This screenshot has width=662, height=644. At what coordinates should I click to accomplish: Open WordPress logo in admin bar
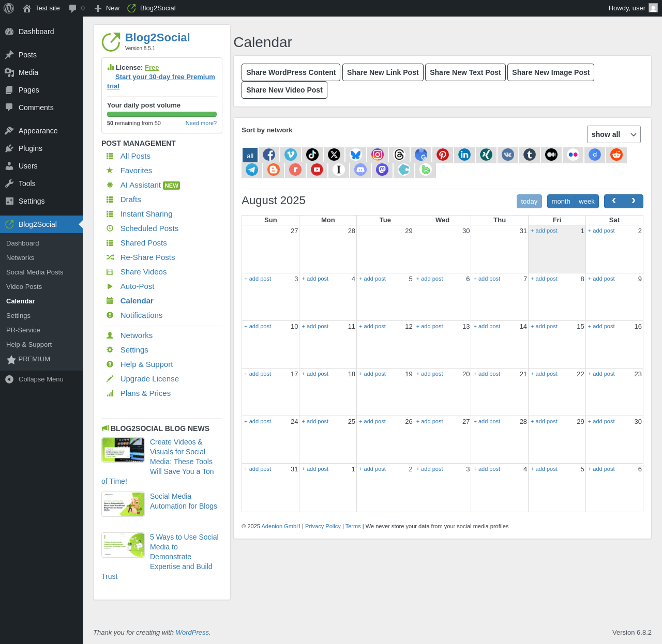(9, 8)
